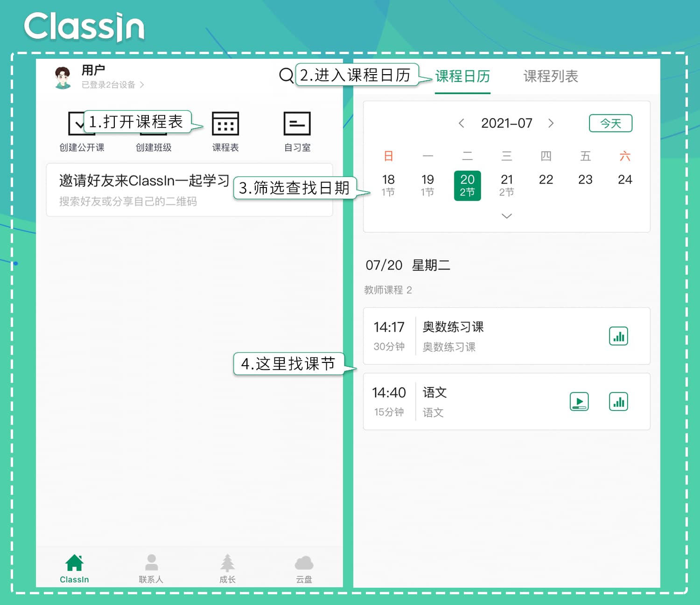The height and width of the screenshot is (605, 700).
Task: Open the 成长 growth tab
Action: (227, 569)
